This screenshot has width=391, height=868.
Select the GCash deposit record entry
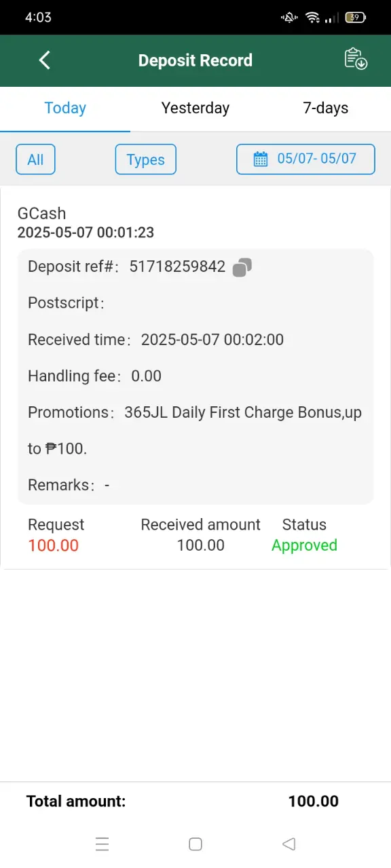(x=195, y=378)
